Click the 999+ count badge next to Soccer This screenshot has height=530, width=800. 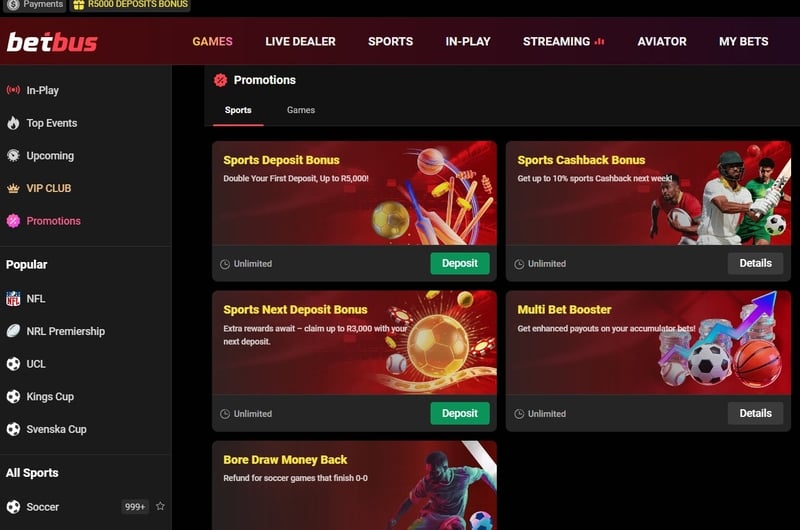click(135, 507)
